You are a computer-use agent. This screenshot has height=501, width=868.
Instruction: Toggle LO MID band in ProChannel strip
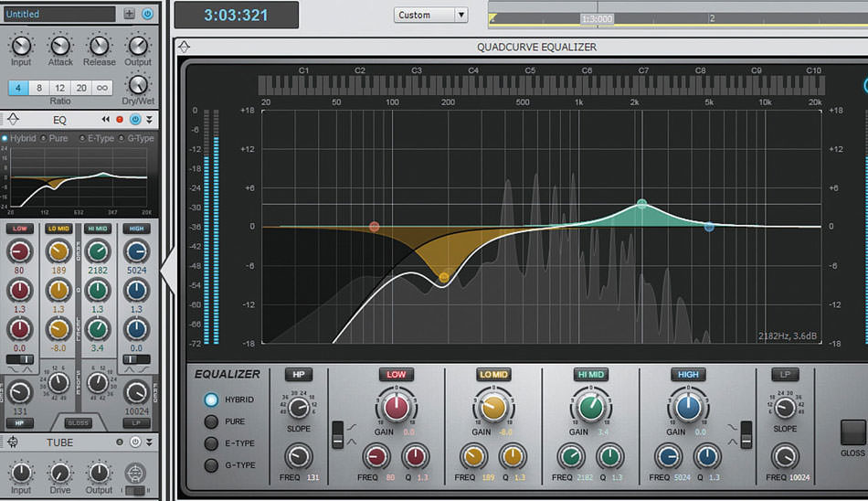coord(58,229)
